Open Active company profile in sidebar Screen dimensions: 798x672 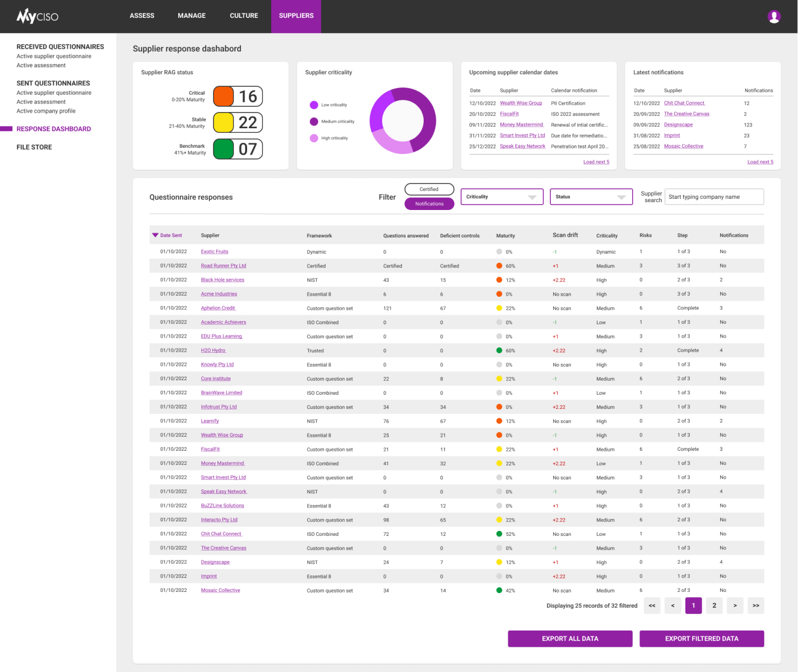46,111
